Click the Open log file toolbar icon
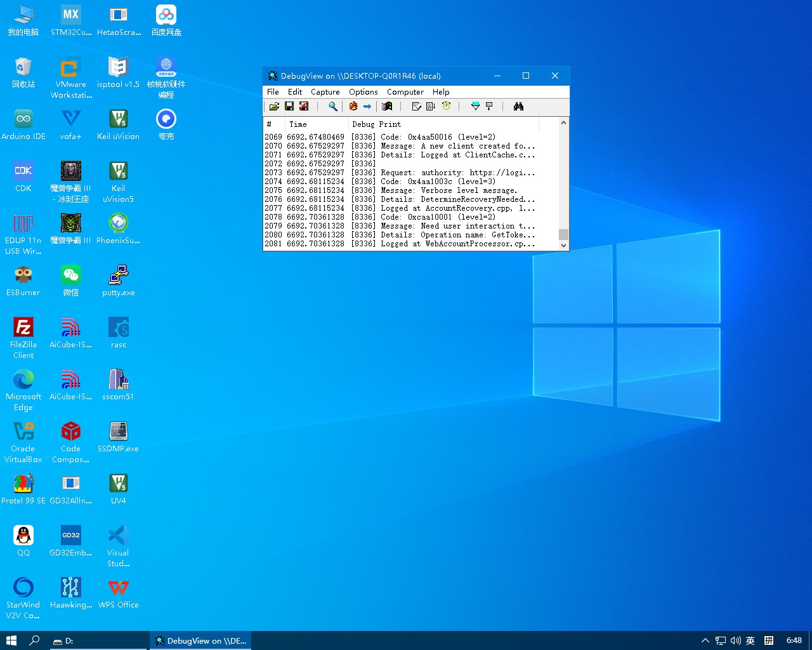 tap(274, 107)
